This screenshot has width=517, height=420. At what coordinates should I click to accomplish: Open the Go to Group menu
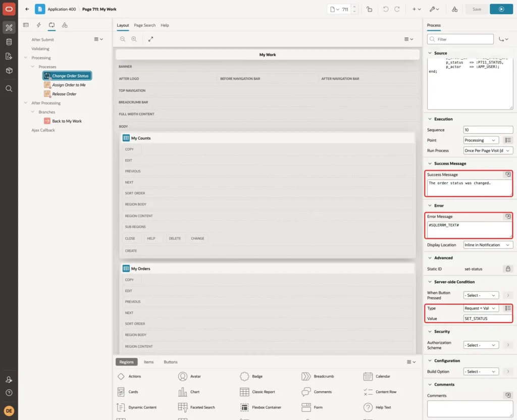[503, 39]
